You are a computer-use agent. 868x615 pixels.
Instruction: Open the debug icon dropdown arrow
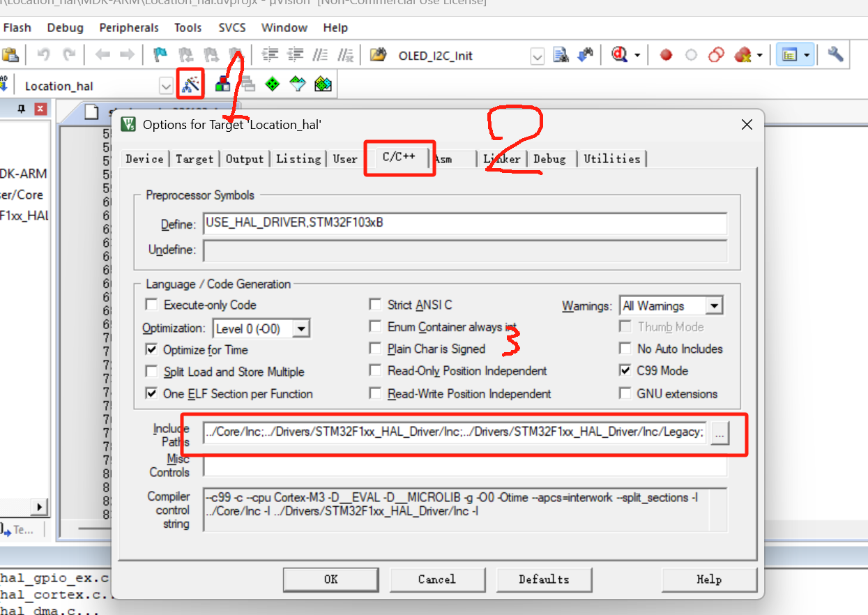point(637,55)
